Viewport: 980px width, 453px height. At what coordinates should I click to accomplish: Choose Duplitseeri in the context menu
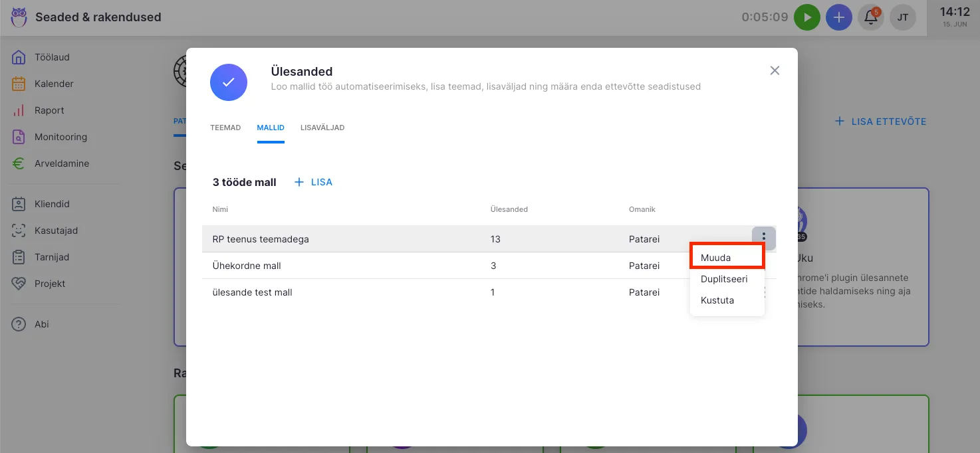pyautogui.click(x=724, y=279)
